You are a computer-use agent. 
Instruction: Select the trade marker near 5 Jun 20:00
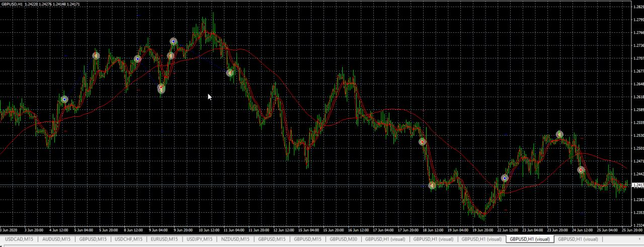coord(96,55)
